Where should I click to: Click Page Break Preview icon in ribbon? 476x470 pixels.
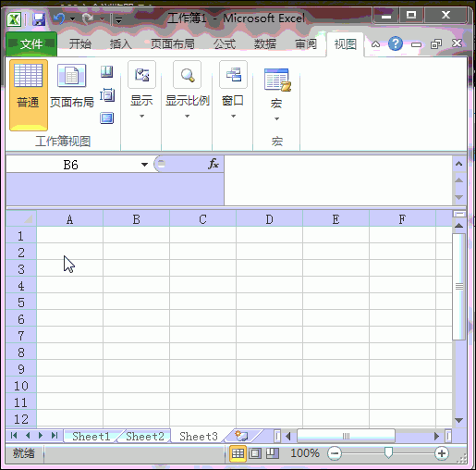tap(107, 72)
